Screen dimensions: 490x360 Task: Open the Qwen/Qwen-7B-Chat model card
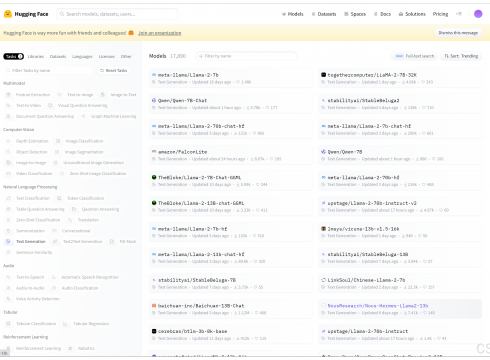click(231, 104)
